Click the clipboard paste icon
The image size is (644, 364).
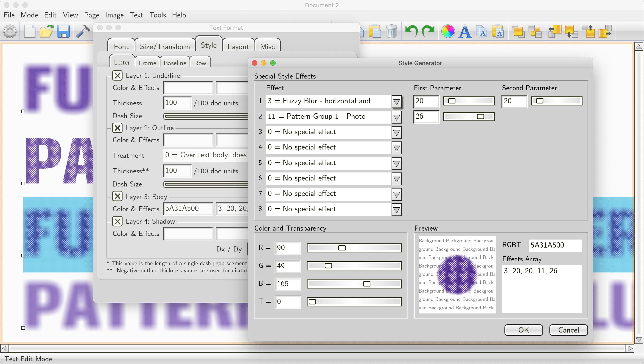tap(375, 31)
